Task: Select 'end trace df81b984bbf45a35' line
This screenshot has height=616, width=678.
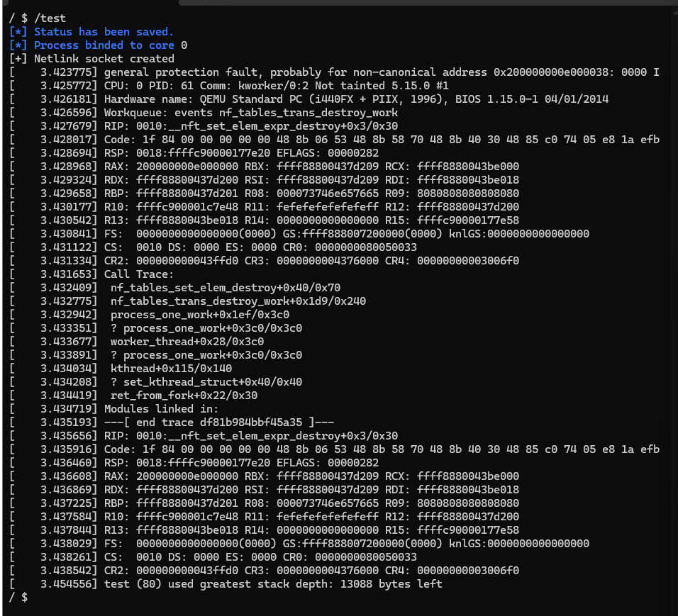Action: tap(172, 422)
